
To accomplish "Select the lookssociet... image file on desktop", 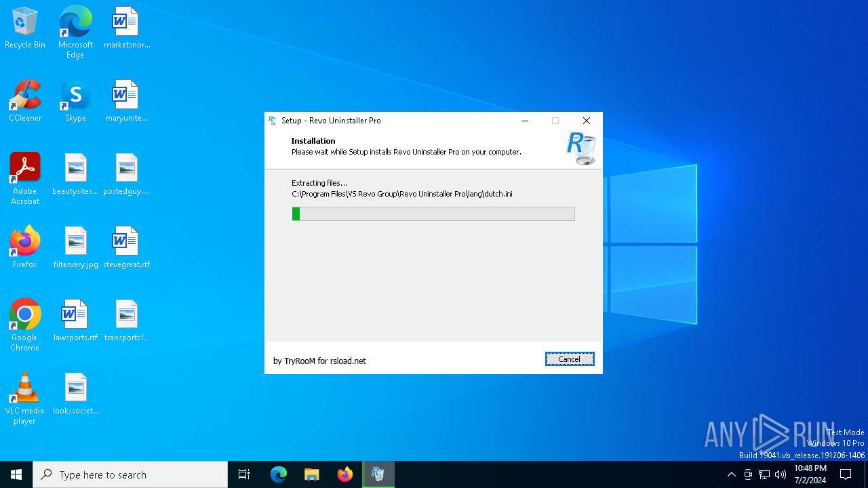I will click(75, 394).
